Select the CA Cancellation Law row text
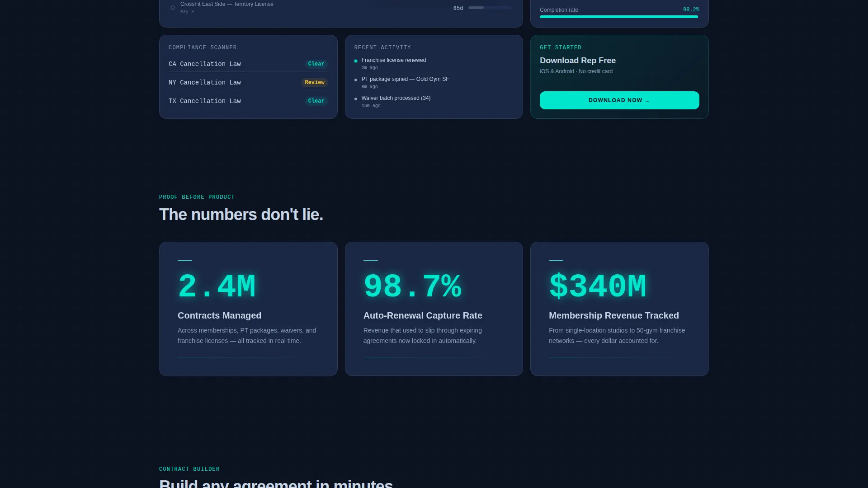 point(205,64)
